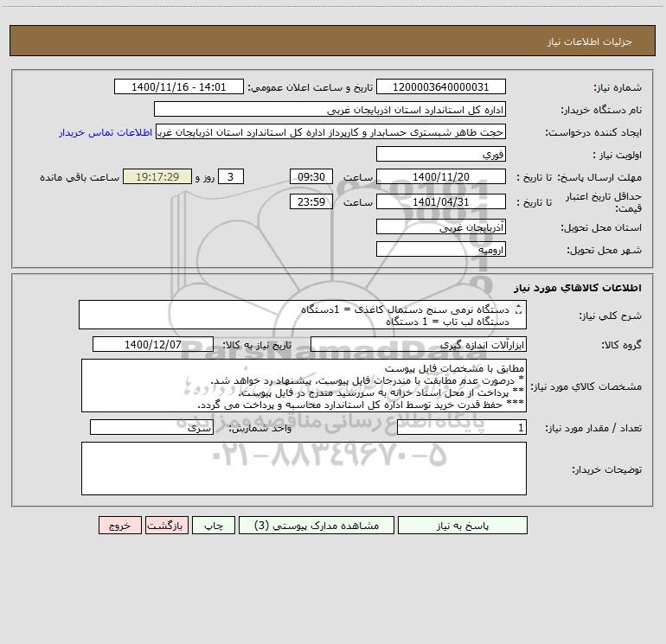Click the label 'شهر محل تحویل:'
666x644 pixels.
tap(605, 251)
